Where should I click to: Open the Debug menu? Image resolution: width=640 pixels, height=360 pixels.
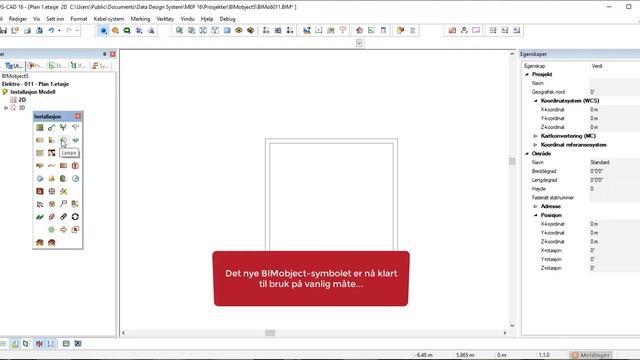[227, 19]
